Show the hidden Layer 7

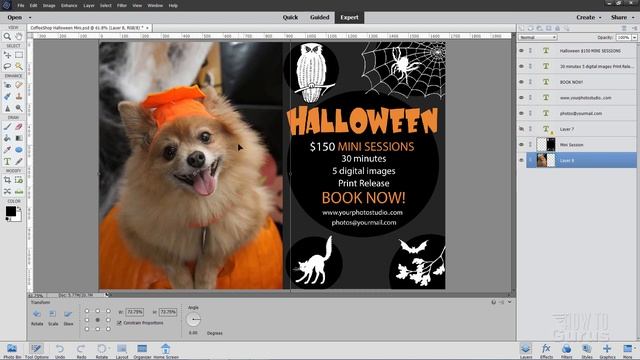click(x=521, y=129)
